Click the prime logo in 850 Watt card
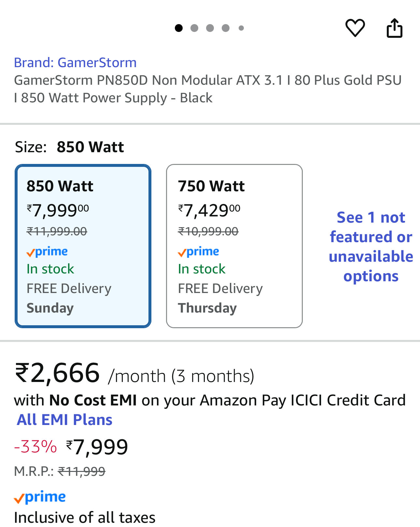Viewport: 420px width, 527px height. pyautogui.click(x=47, y=252)
